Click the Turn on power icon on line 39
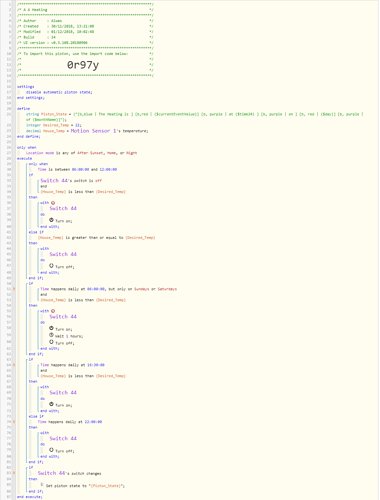Screen dimensions: 380x500 pos(51,220)
